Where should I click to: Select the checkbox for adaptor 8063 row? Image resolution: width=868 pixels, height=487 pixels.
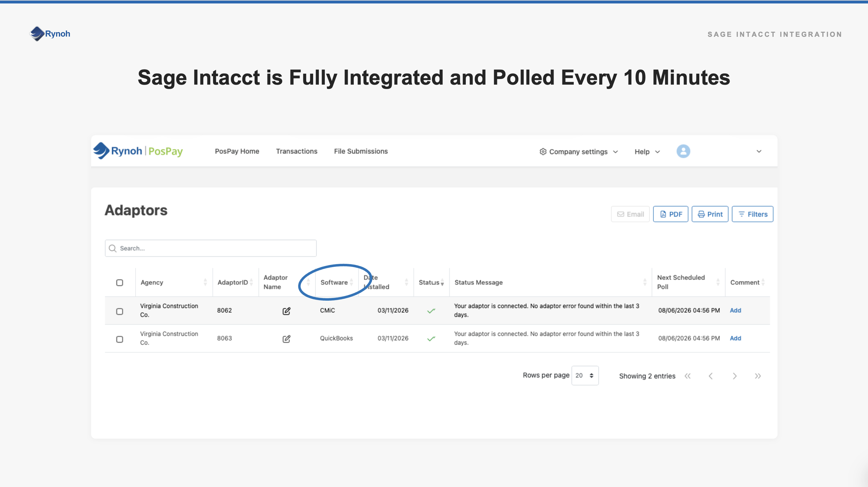point(120,339)
